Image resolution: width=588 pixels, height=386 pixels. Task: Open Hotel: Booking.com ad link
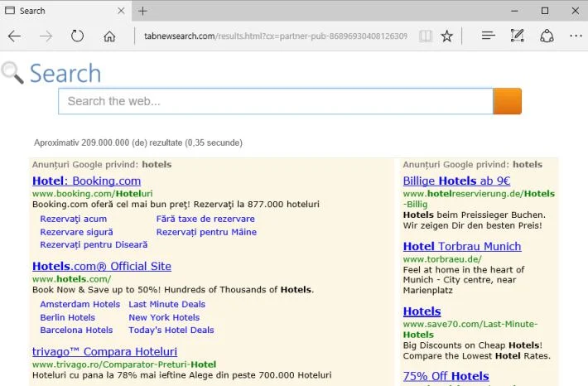[x=87, y=181]
